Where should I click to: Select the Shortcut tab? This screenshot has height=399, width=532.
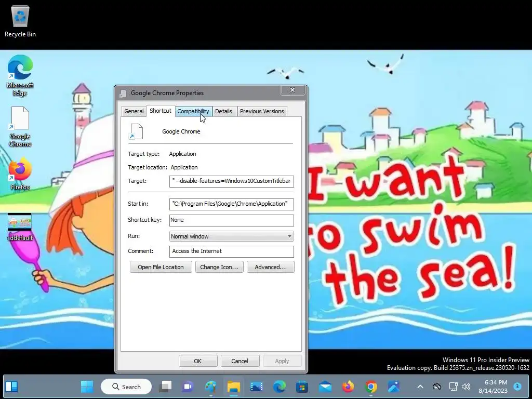(161, 111)
